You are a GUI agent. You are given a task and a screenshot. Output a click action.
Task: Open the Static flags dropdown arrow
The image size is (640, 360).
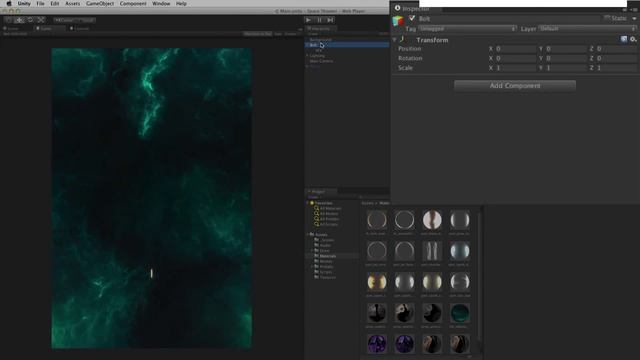pyautogui.click(x=634, y=18)
